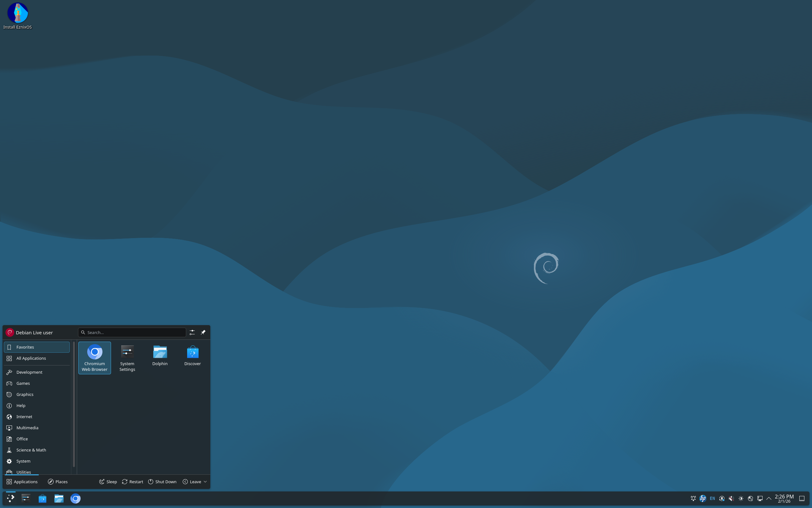Expand the Leave options dropdown arrow
Image resolution: width=812 pixels, height=508 pixels.
tap(205, 481)
